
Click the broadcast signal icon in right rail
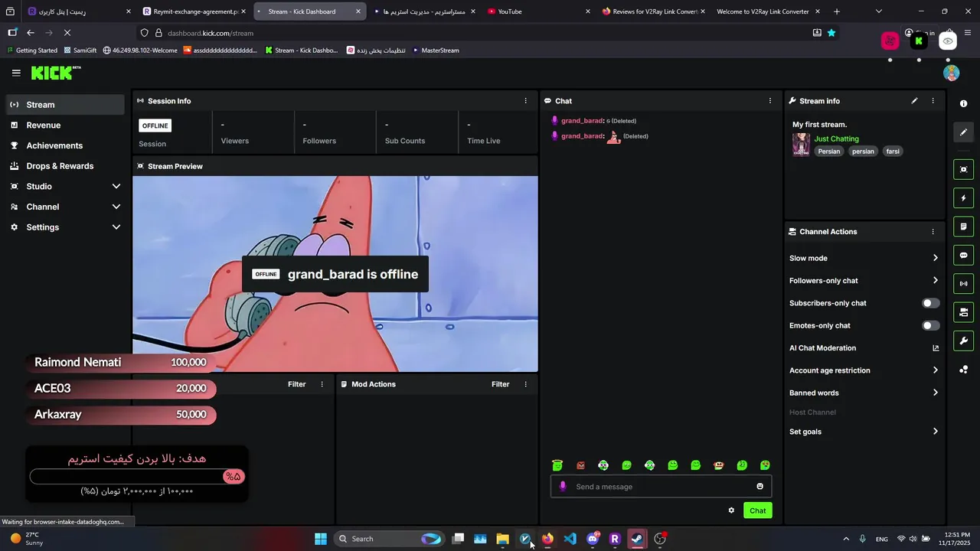[963, 284]
